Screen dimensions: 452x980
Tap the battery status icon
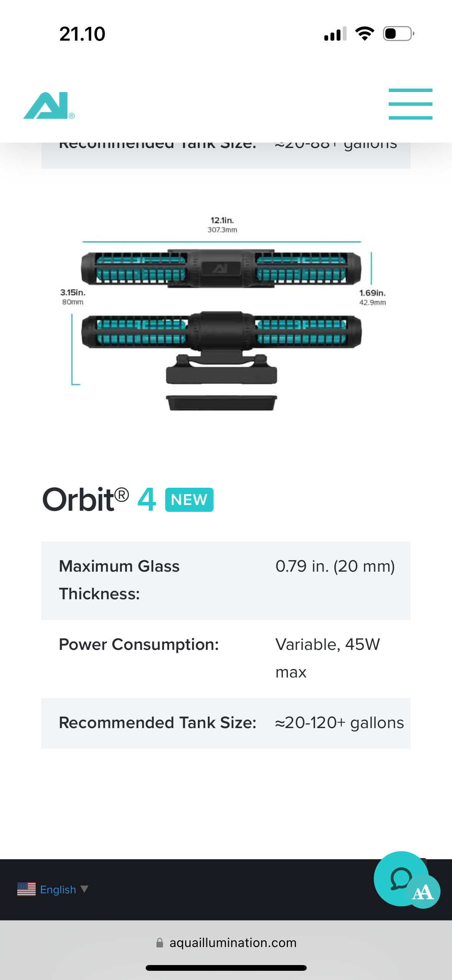point(398,34)
